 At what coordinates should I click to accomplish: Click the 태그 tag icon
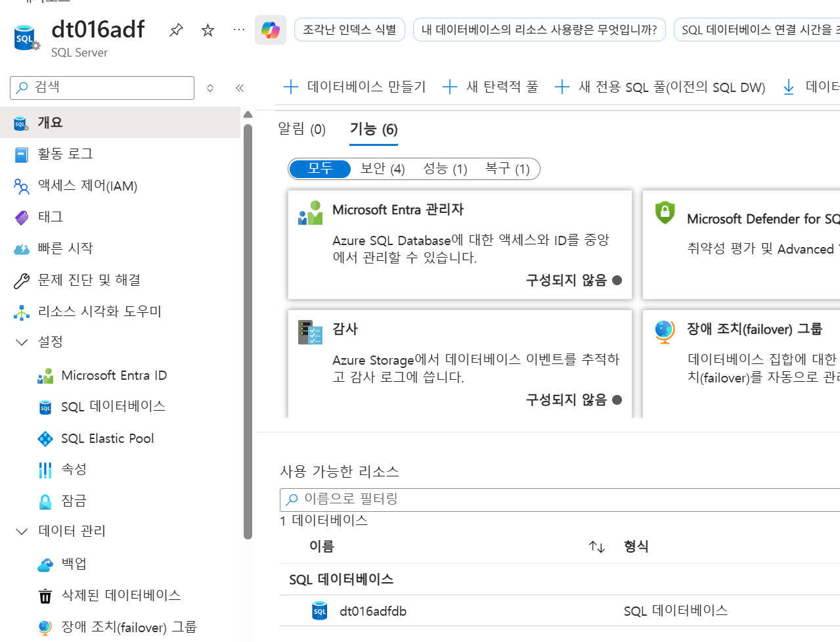[x=22, y=218]
